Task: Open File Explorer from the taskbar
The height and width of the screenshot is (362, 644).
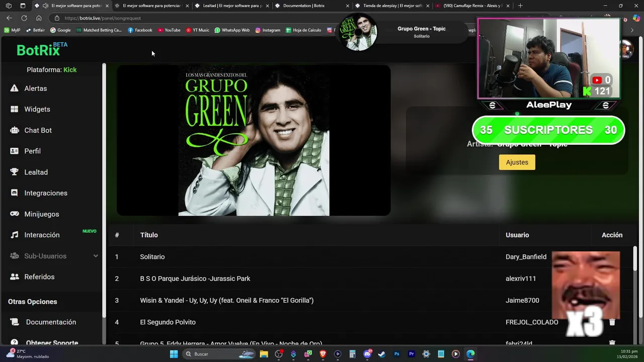Action: pos(264,354)
